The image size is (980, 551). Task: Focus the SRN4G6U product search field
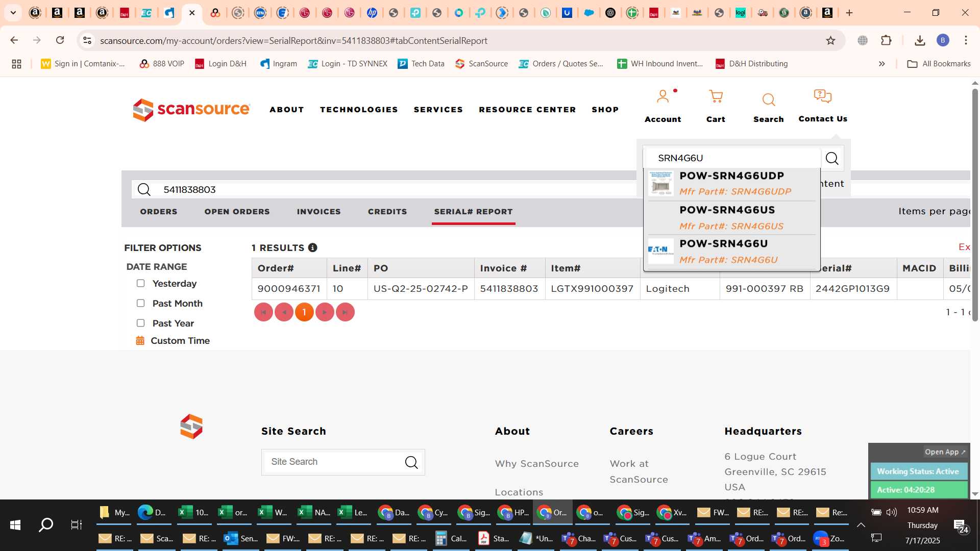(x=733, y=158)
